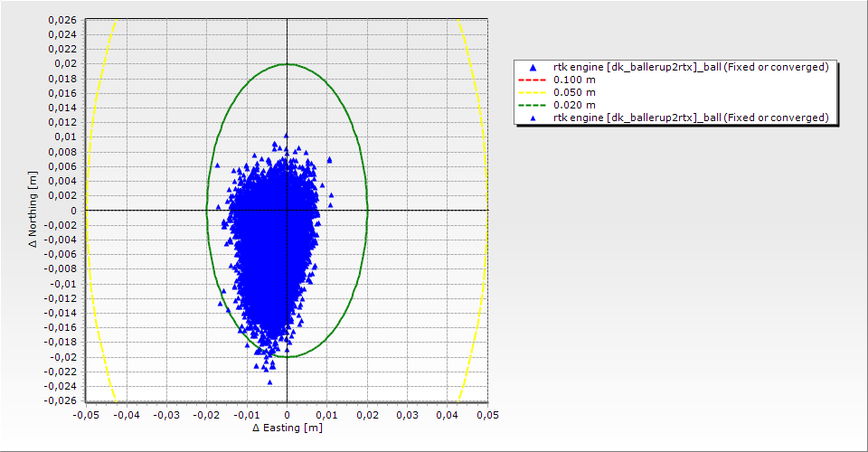Click the Δ Easting [m] axis title

pyautogui.click(x=288, y=428)
